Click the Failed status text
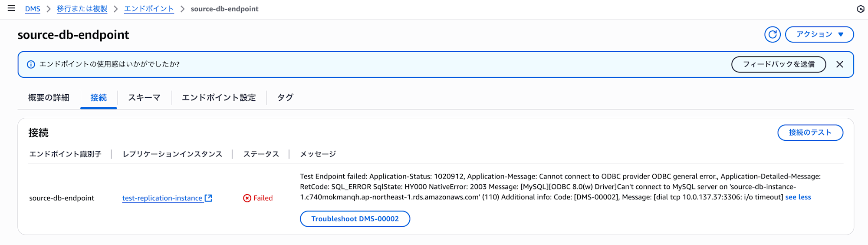Screen dimensions: 868x245 click(x=263, y=198)
